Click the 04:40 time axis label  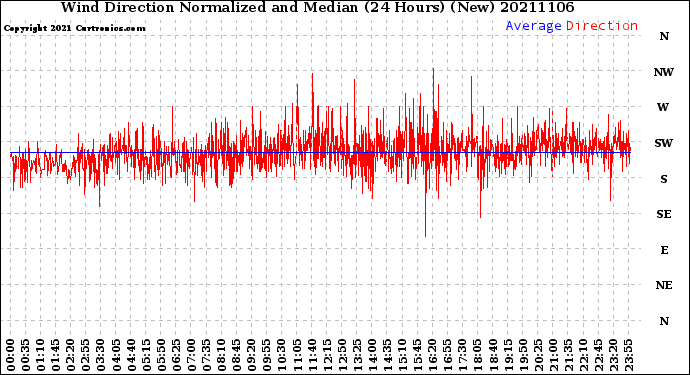click(x=131, y=355)
